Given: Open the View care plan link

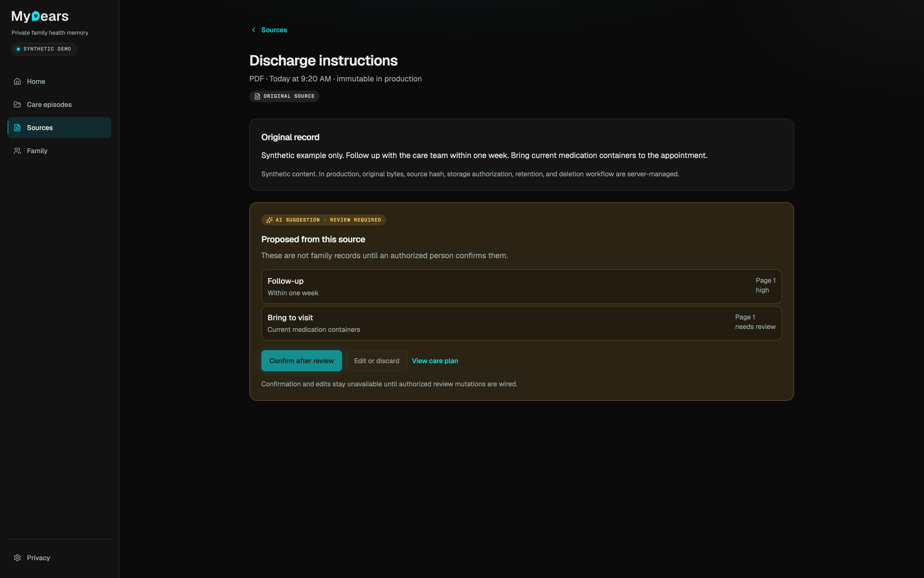Looking at the screenshot, I should 435,361.
